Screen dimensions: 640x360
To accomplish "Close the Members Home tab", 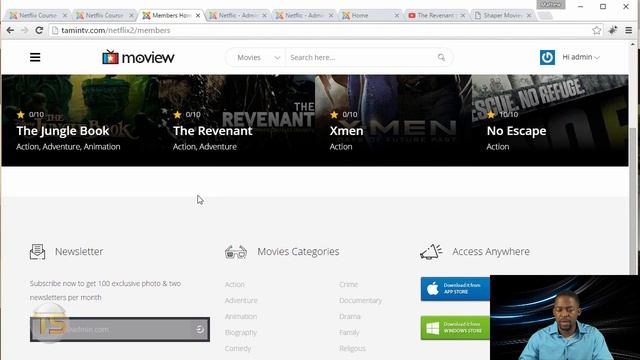I will 198,16.
